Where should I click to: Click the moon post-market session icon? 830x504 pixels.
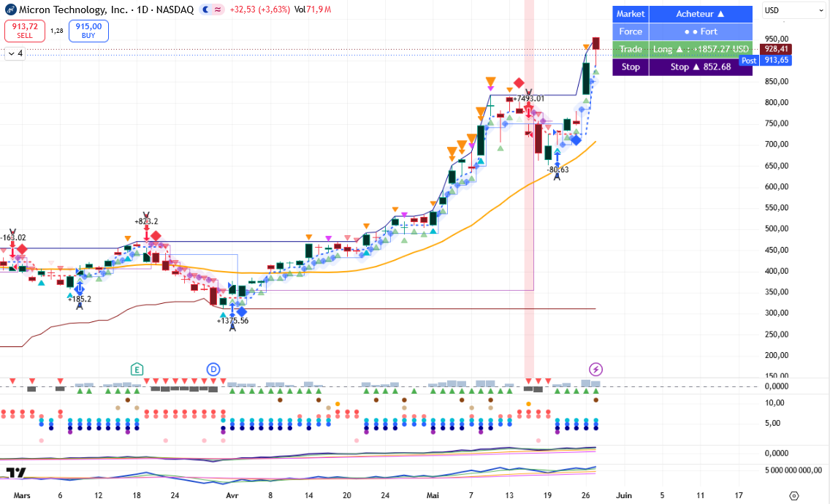click(206, 9)
